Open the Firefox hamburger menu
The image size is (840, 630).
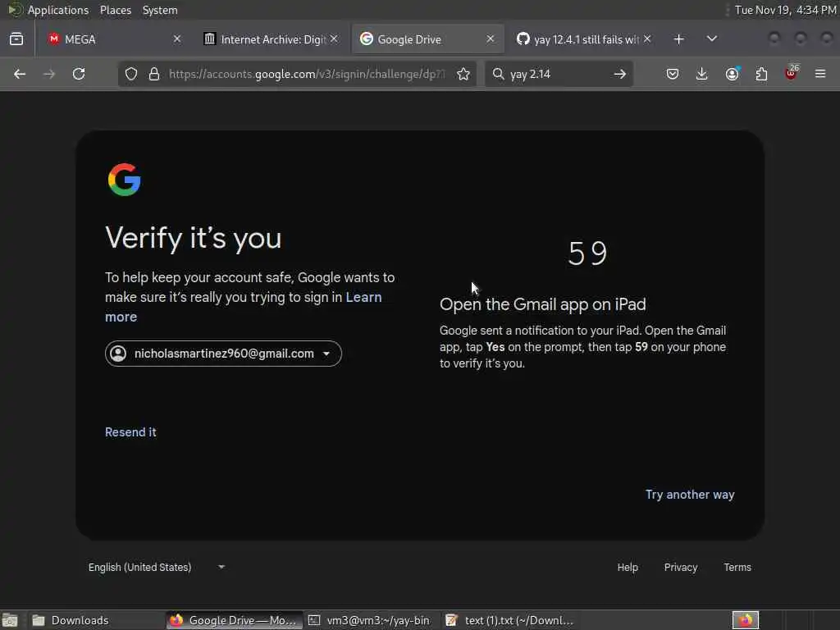point(820,74)
